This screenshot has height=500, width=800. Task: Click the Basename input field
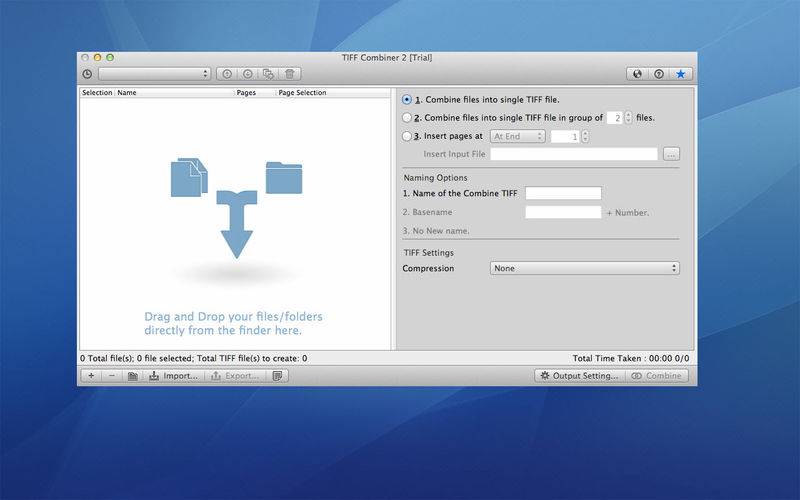563,212
